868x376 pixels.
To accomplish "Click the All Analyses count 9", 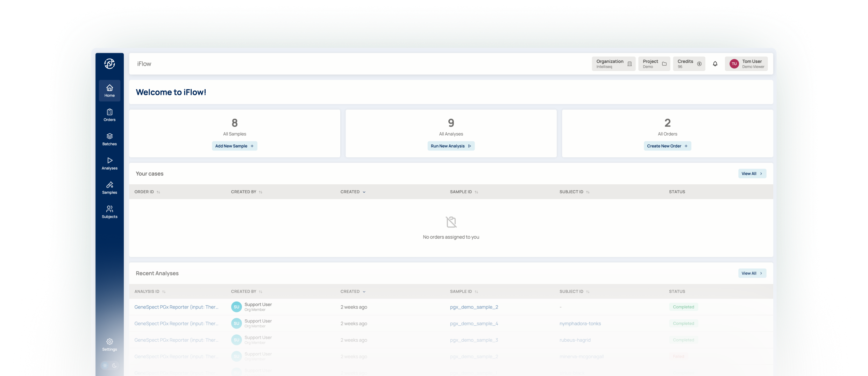I will (x=451, y=123).
